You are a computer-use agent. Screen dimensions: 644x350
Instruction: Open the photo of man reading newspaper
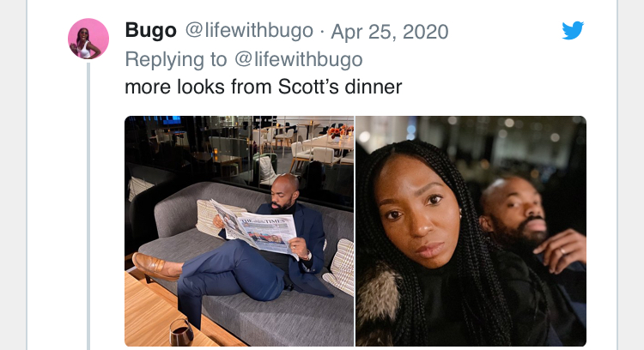click(240, 231)
